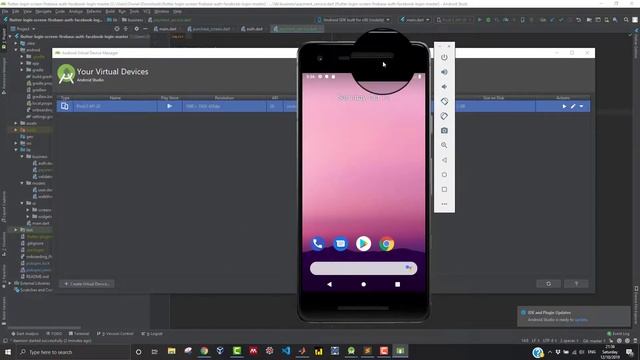Screen dimensions: 640x360
Task: Open the View menu
Action: 28,11
